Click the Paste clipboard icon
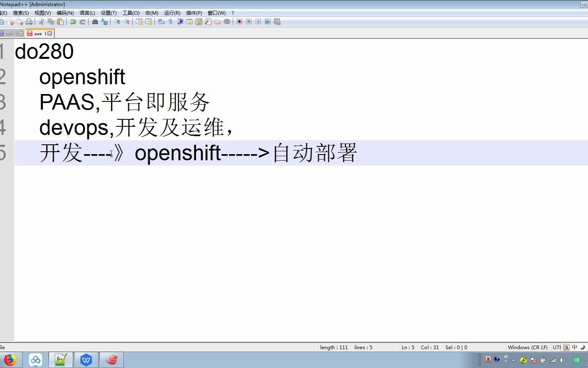Image resolution: width=588 pixels, height=368 pixels. [60, 22]
